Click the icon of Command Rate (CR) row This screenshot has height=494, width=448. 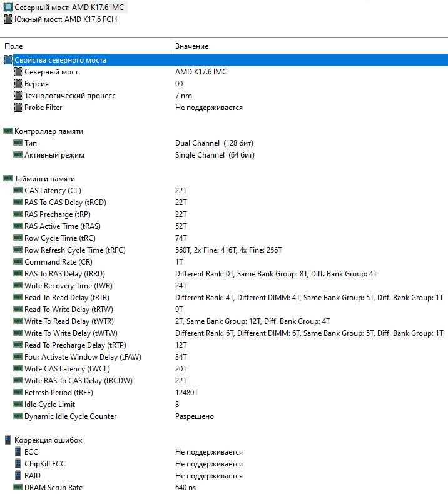18,261
